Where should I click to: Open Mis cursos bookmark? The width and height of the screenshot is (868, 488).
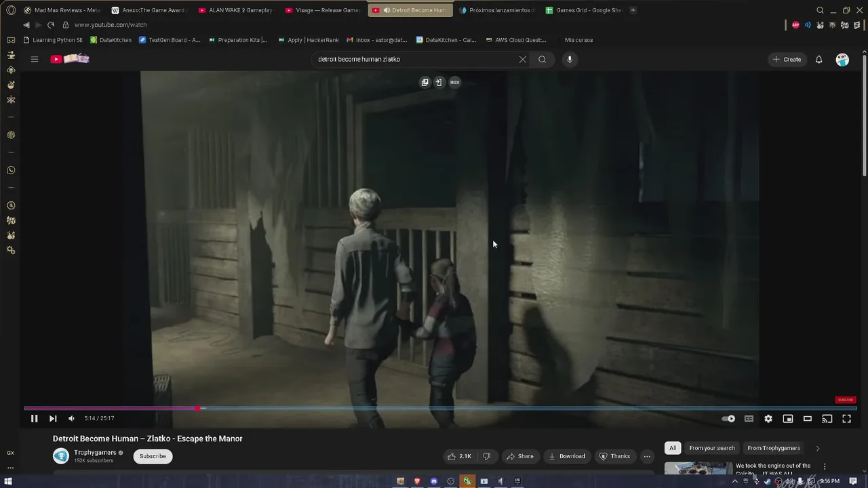[x=578, y=40]
